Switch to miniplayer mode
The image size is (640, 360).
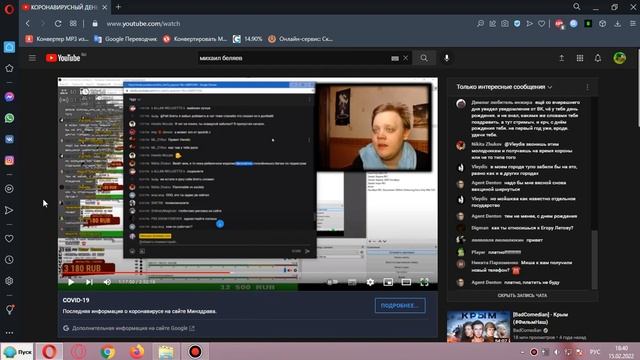[388, 282]
